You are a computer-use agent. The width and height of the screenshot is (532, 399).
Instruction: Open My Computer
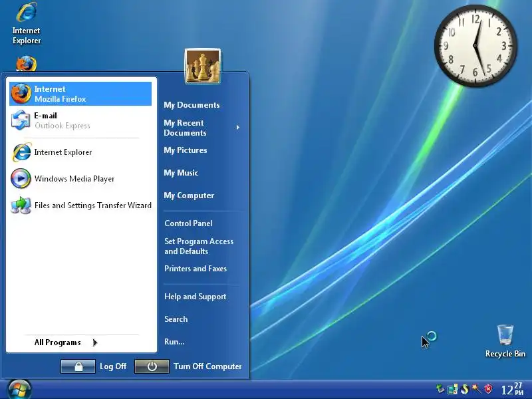189,196
